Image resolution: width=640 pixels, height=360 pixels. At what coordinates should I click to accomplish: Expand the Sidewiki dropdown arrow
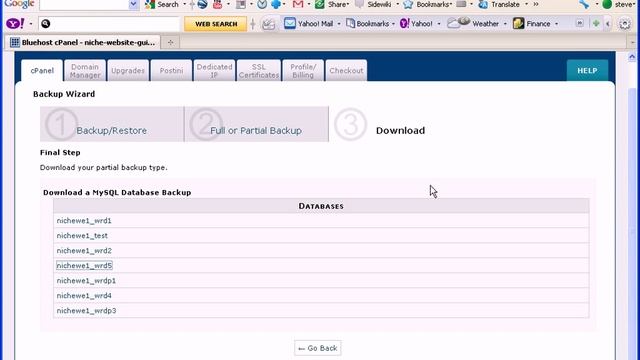click(398, 4)
